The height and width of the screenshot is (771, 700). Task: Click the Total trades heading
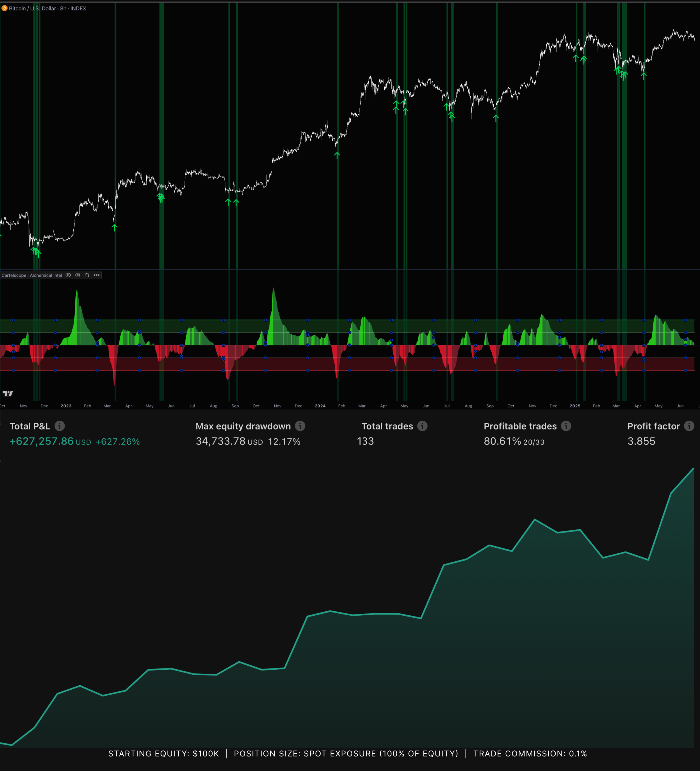pyautogui.click(x=387, y=426)
